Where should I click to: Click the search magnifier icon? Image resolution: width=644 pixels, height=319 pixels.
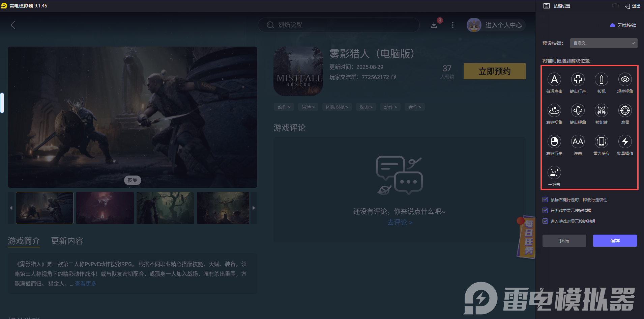[x=270, y=25]
